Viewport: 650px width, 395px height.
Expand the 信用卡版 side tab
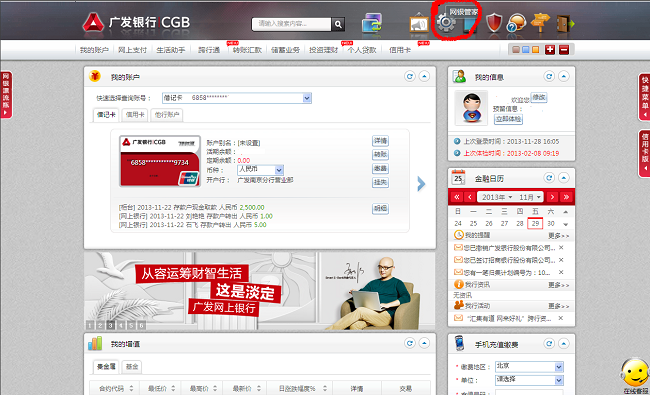tap(644, 153)
